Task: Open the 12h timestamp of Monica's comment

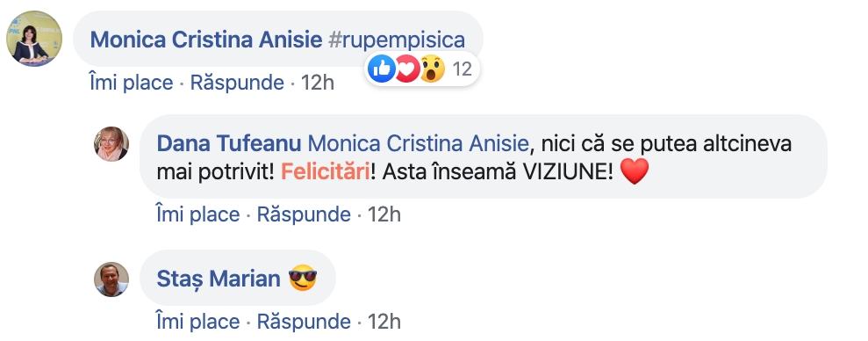Action: coord(317,83)
